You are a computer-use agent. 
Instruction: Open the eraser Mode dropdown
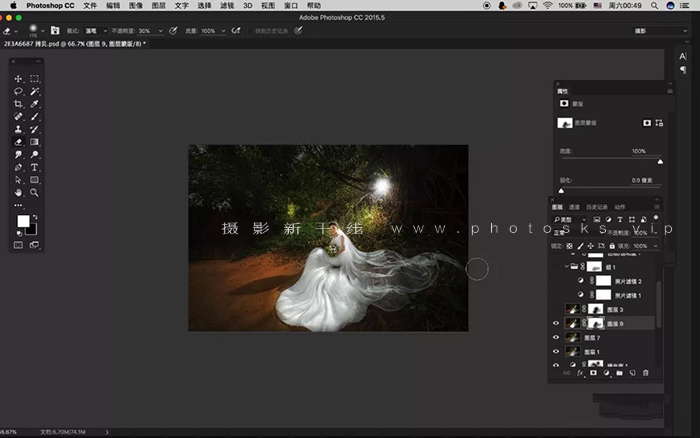click(96, 31)
